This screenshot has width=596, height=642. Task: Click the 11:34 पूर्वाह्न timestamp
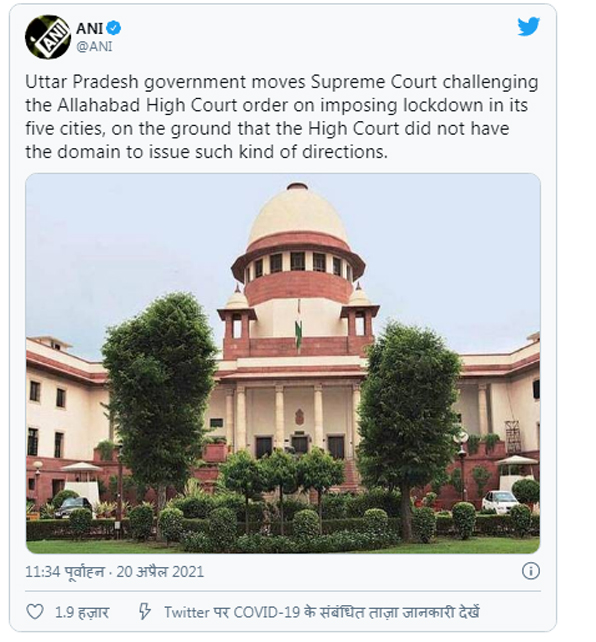[65, 572]
